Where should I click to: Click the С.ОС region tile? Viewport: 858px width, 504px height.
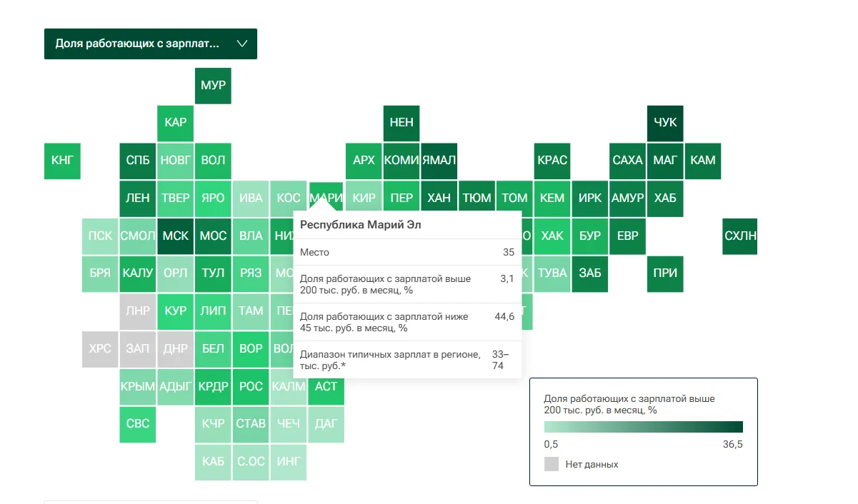click(251, 462)
